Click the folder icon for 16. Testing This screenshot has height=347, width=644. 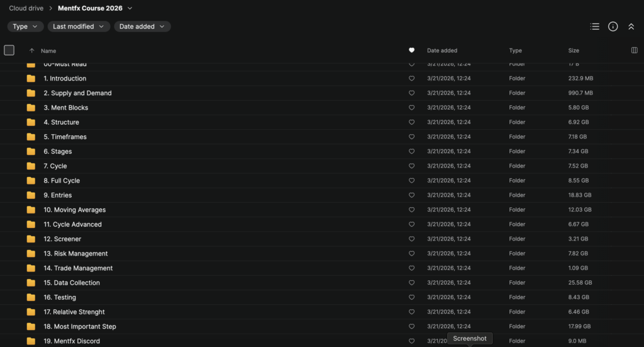pyautogui.click(x=31, y=297)
